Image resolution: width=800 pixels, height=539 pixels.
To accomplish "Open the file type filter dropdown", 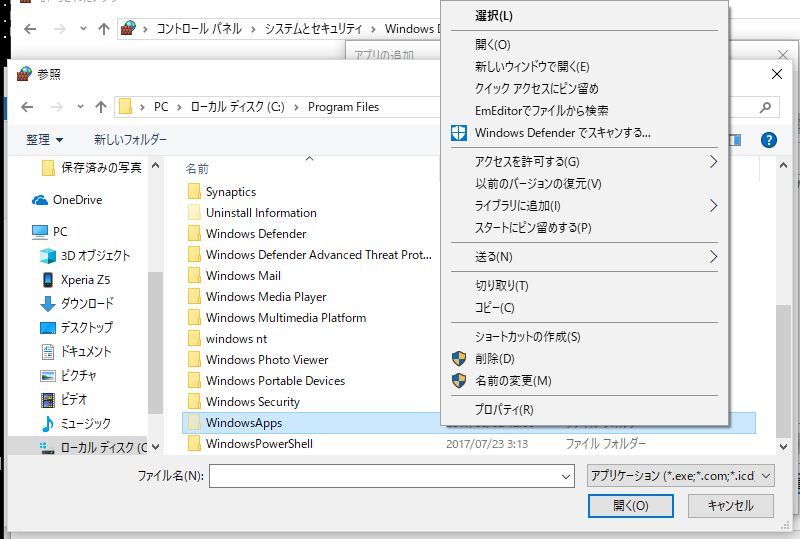I will click(x=681, y=476).
